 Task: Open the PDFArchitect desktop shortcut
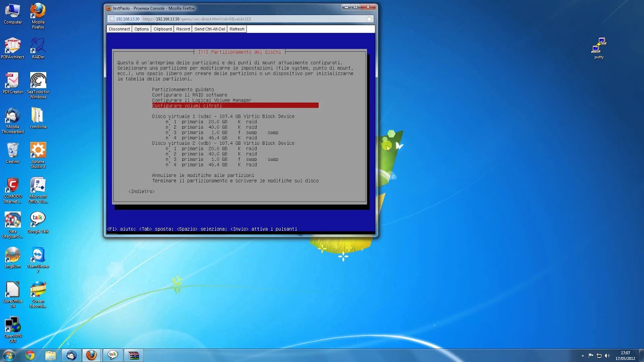pos(13,48)
